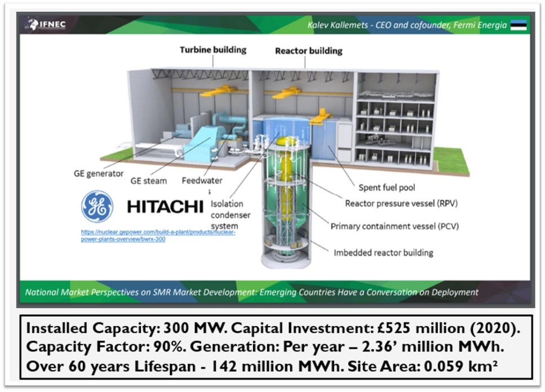This screenshot has width=545, height=392.
Task: Select the 'Turbine building' label
Action: [213, 50]
